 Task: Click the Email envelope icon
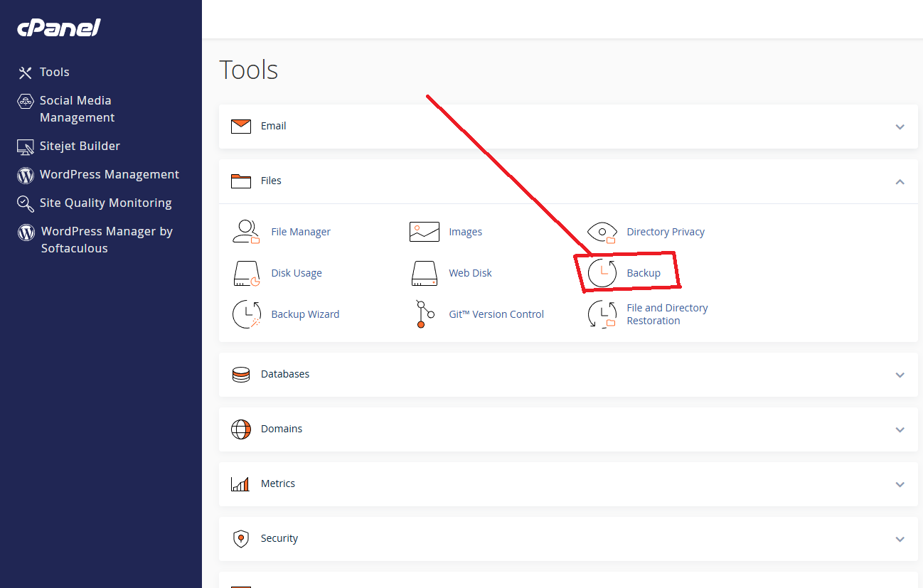(x=241, y=127)
